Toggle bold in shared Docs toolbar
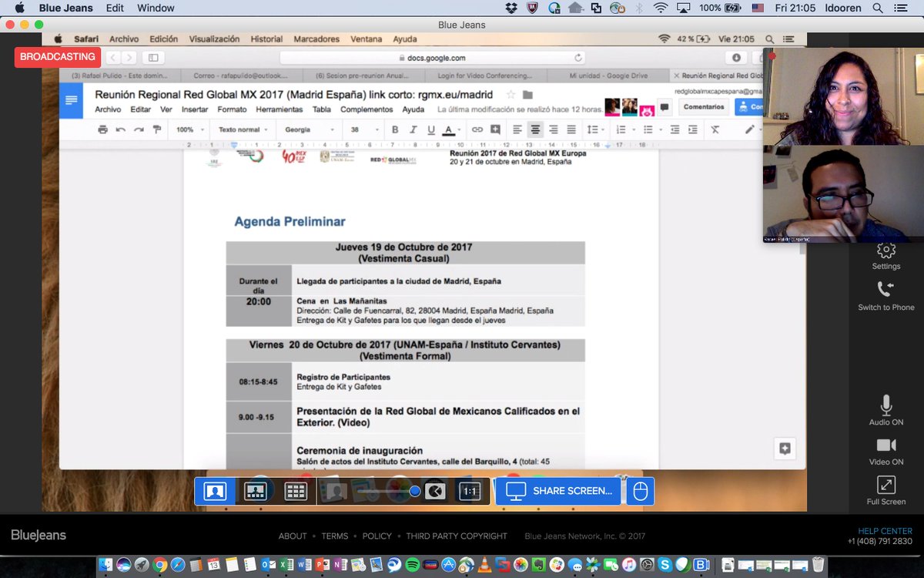 (395, 129)
